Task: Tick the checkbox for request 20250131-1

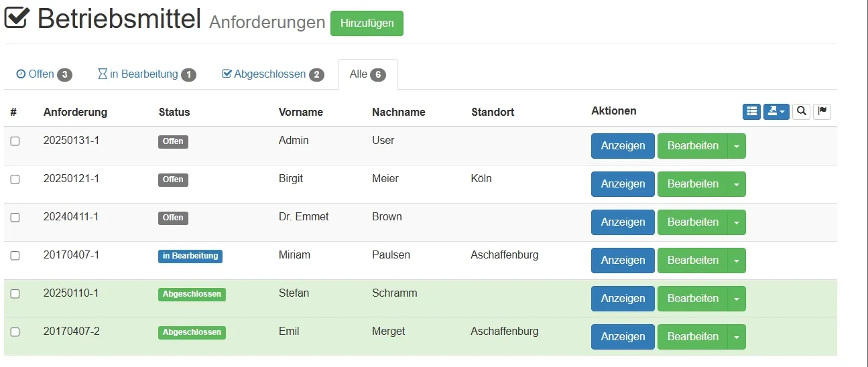Action: click(x=15, y=141)
